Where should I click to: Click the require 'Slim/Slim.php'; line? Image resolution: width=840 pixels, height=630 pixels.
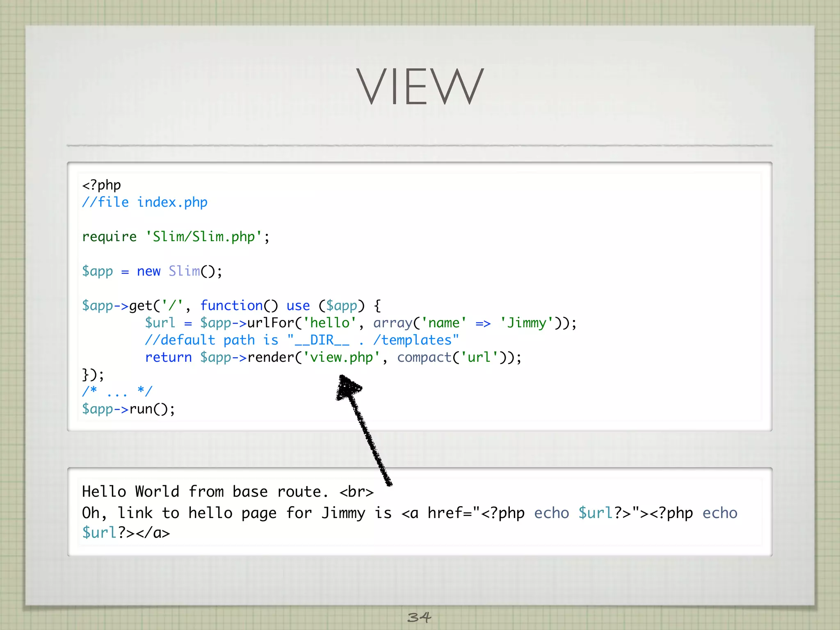[176, 237]
